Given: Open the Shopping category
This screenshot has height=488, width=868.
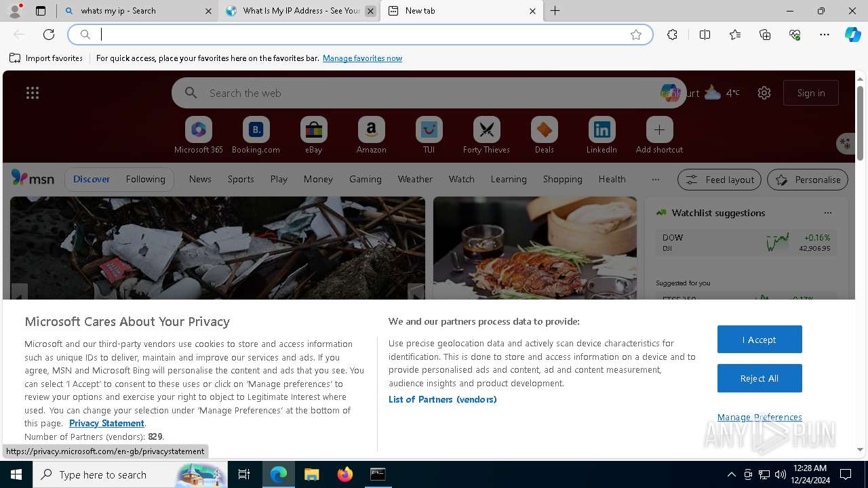Looking at the screenshot, I should pos(563,179).
